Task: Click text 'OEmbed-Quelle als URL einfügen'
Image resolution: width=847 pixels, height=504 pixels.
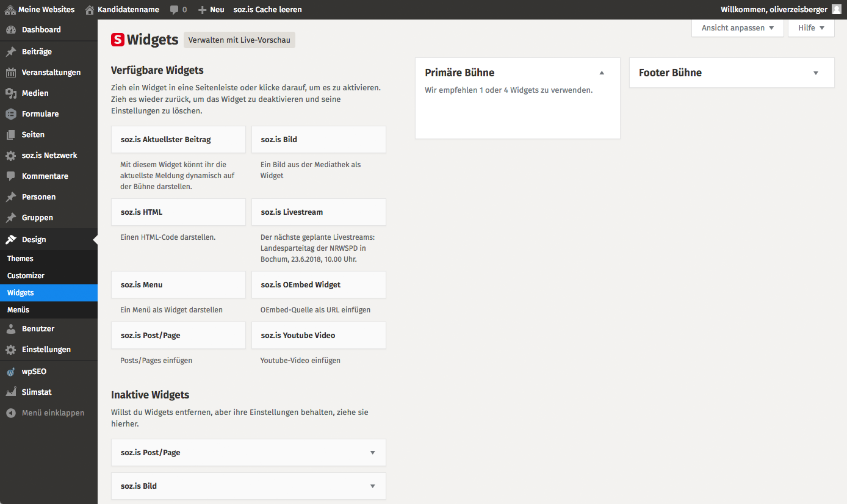Action: (315, 310)
